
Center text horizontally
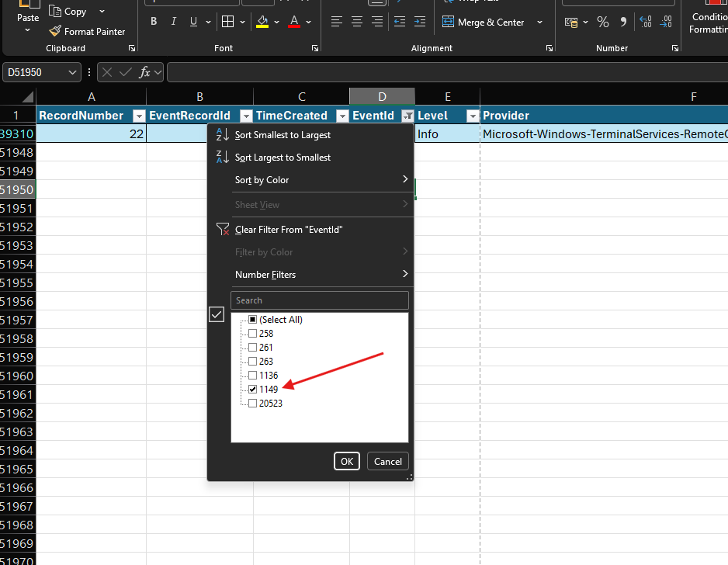[357, 22]
